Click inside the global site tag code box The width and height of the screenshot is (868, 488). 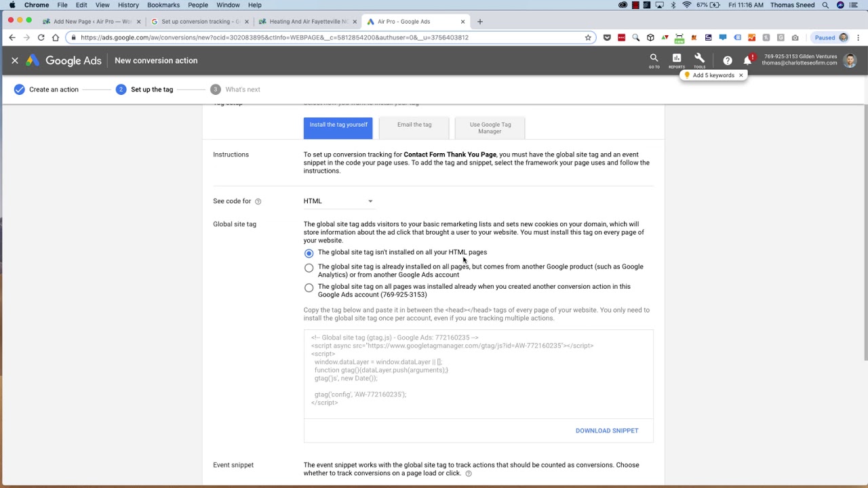point(479,374)
